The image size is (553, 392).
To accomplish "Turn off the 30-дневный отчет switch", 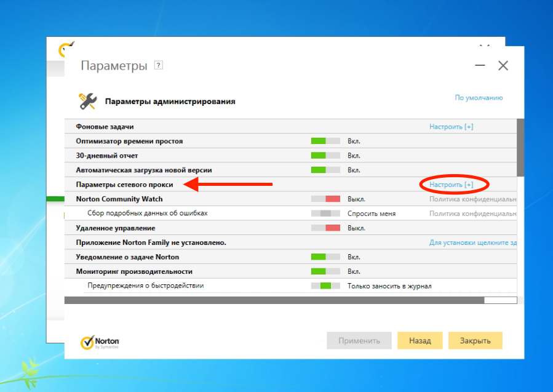I will pyautogui.click(x=325, y=156).
